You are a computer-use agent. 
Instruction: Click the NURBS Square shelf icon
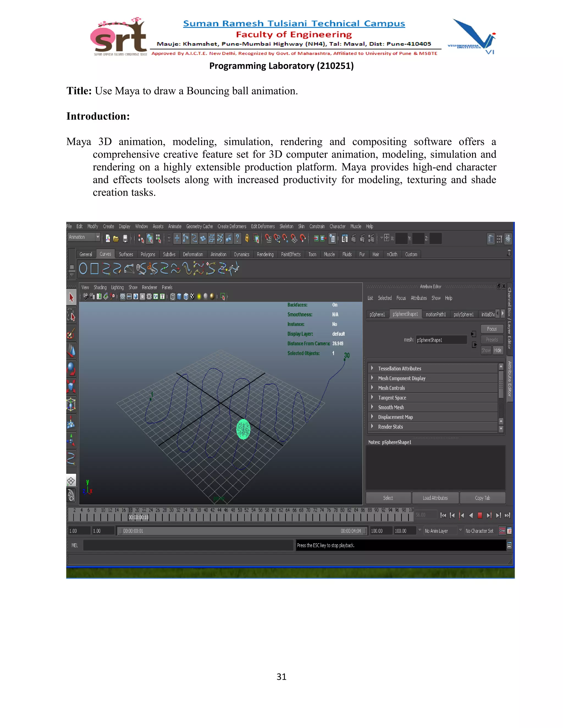pos(95,268)
